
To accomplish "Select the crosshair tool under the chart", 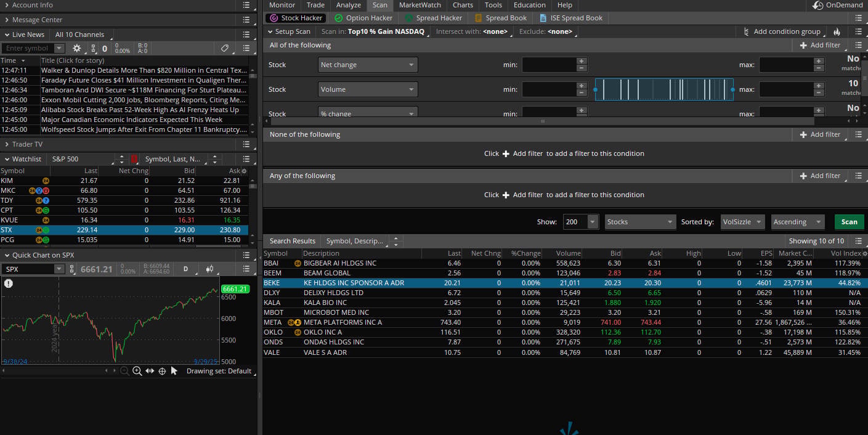I will [x=162, y=371].
